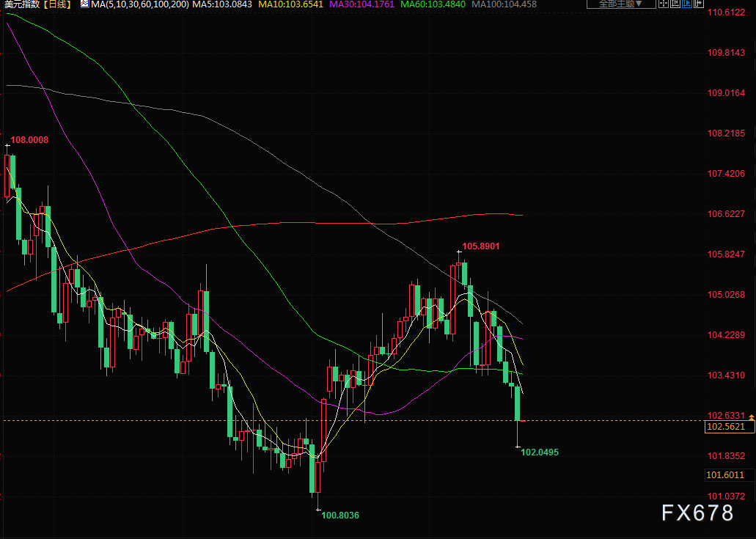This screenshot has width=756, height=539.
Task: Open the 全部主题 theme dropdown
Action: pos(621,4)
